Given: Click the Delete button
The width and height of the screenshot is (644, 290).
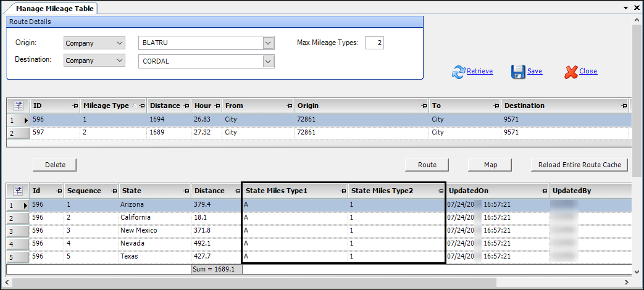Looking at the screenshot, I should [x=55, y=165].
